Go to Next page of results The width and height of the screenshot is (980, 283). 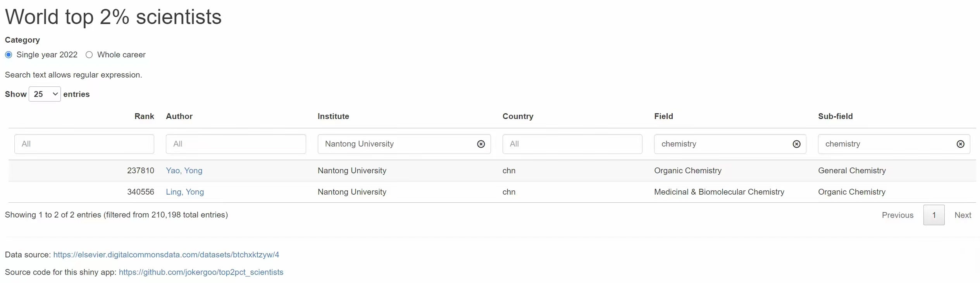pyautogui.click(x=963, y=215)
